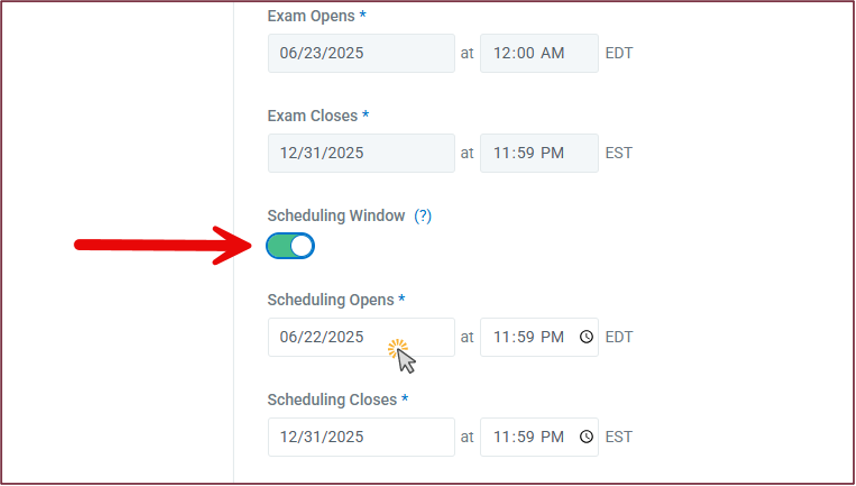Viewport: 856px width, 486px height.
Task: Toggle the Scheduling Window switch
Action: click(290, 246)
